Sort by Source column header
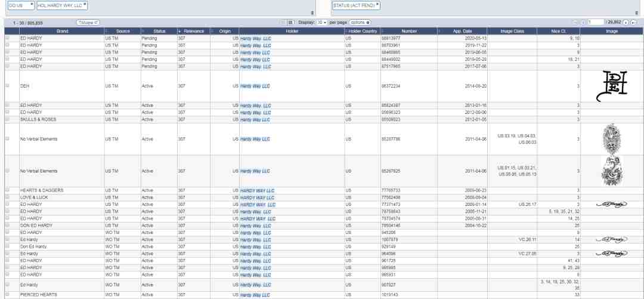This screenshot has height=299, width=644. pyautogui.click(x=122, y=31)
